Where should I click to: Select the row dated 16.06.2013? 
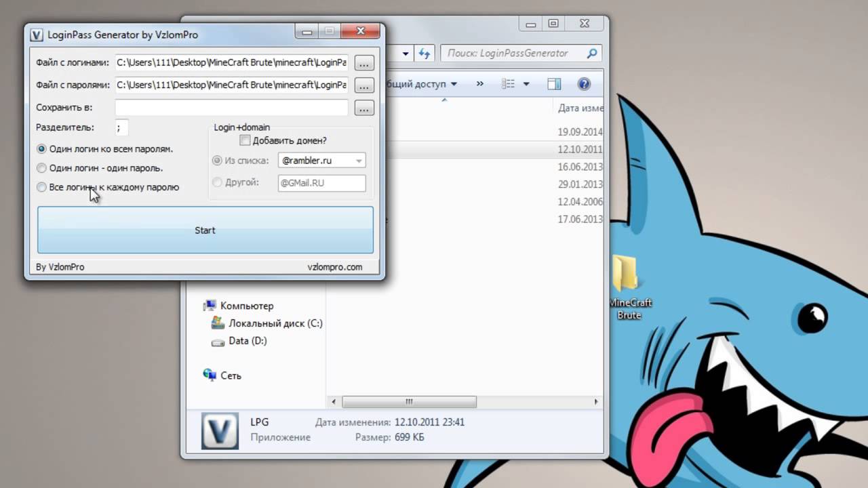(x=465, y=167)
